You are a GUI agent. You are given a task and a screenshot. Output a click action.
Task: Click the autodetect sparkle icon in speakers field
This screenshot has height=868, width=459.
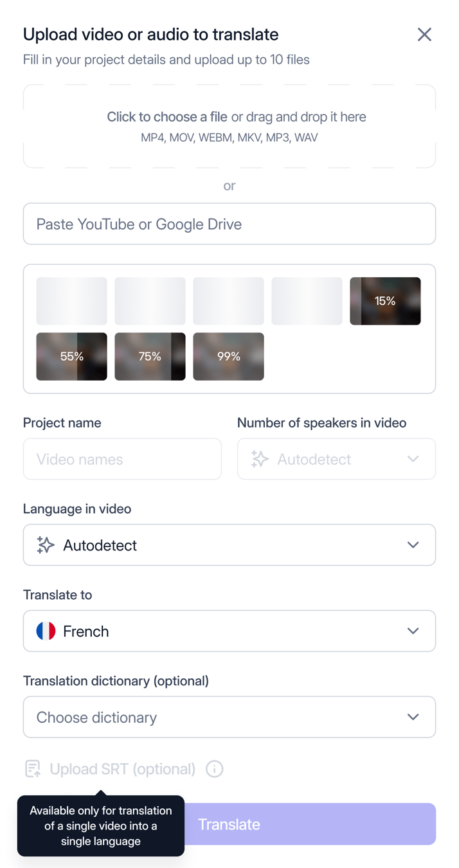pos(259,458)
